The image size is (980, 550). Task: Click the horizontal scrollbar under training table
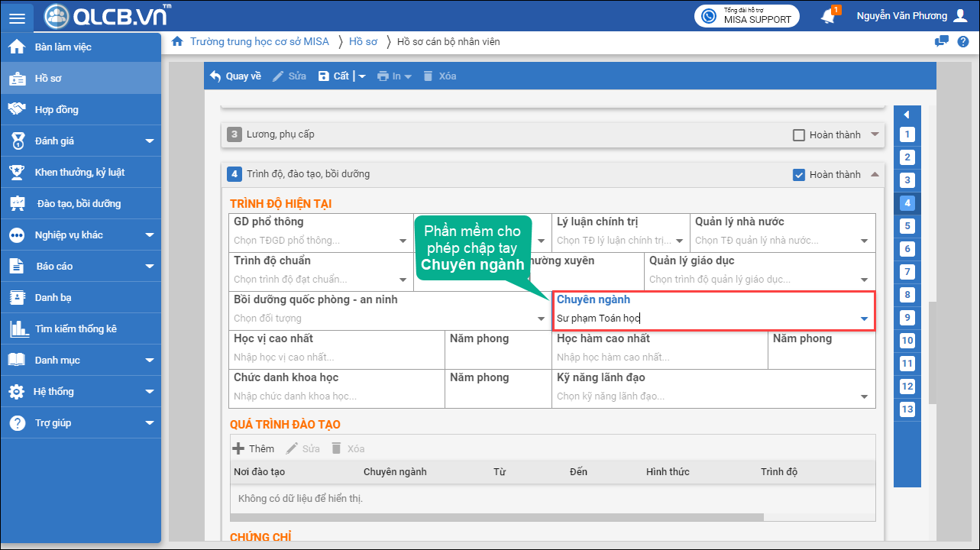(x=496, y=517)
